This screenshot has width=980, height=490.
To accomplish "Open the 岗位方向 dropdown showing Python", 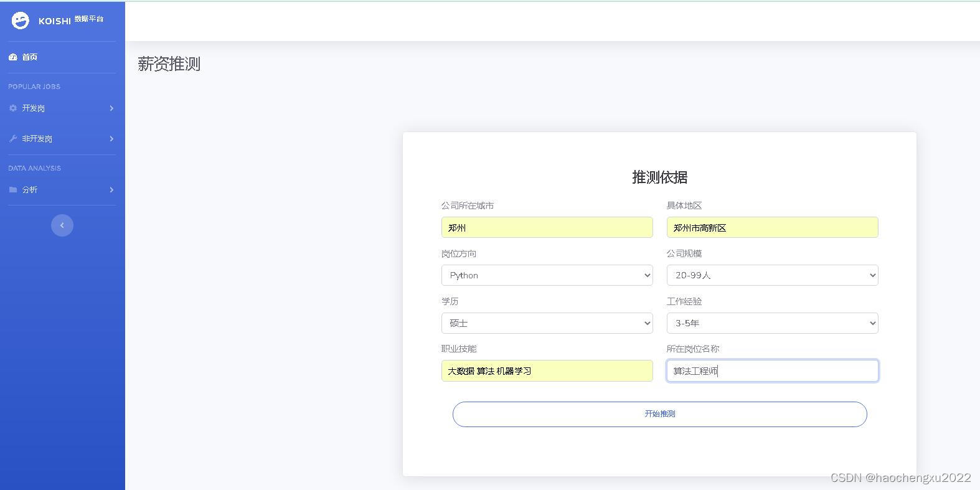I will click(547, 275).
